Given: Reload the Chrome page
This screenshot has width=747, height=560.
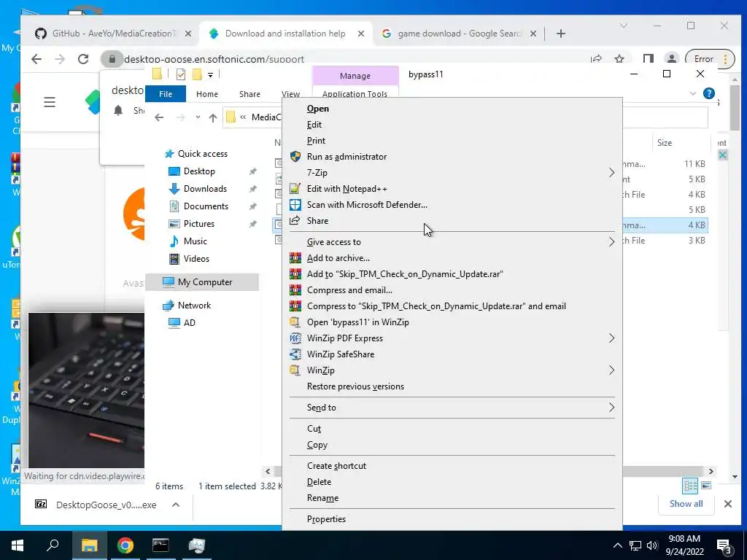Looking at the screenshot, I should pos(83,59).
